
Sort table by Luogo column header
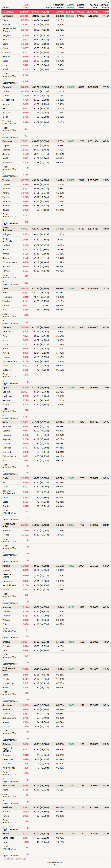point(6,7)
